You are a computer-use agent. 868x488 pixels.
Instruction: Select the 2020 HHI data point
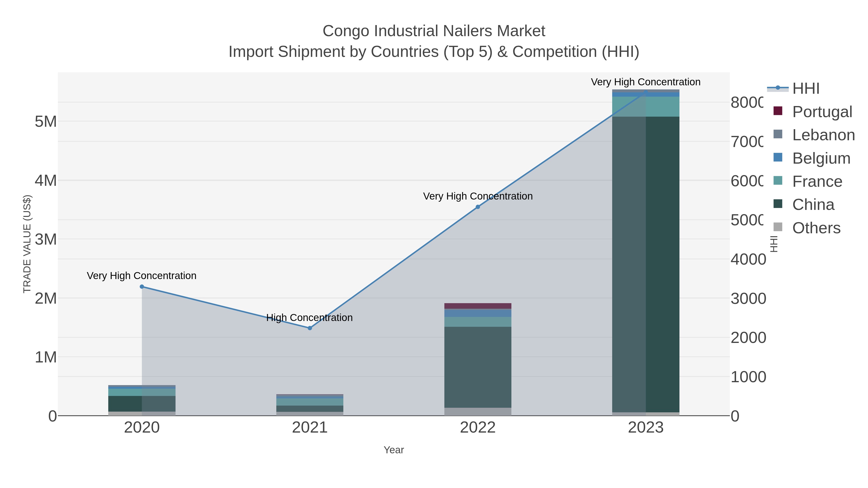(x=142, y=287)
